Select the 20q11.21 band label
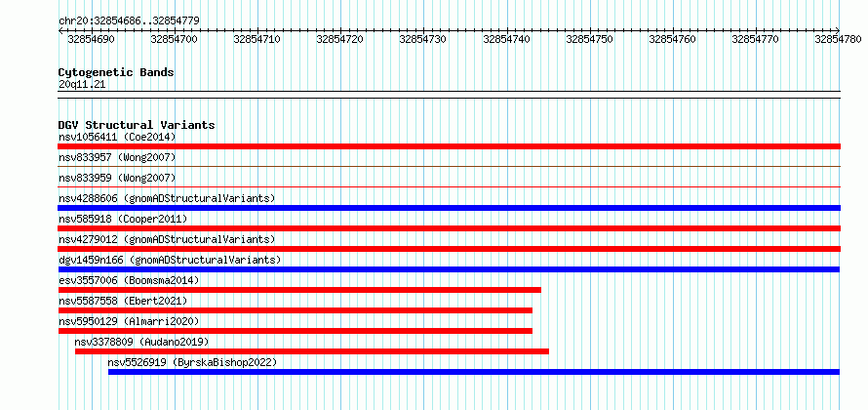 (x=82, y=85)
